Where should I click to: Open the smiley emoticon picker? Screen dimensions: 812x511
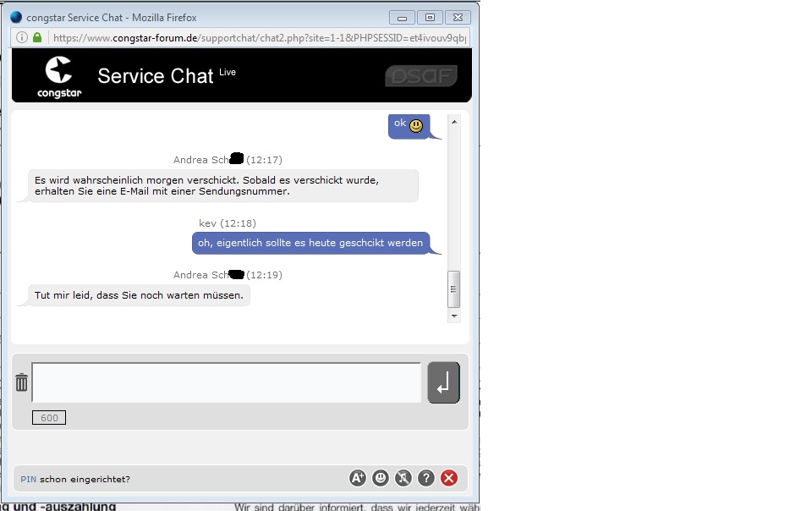coord(381,478)
